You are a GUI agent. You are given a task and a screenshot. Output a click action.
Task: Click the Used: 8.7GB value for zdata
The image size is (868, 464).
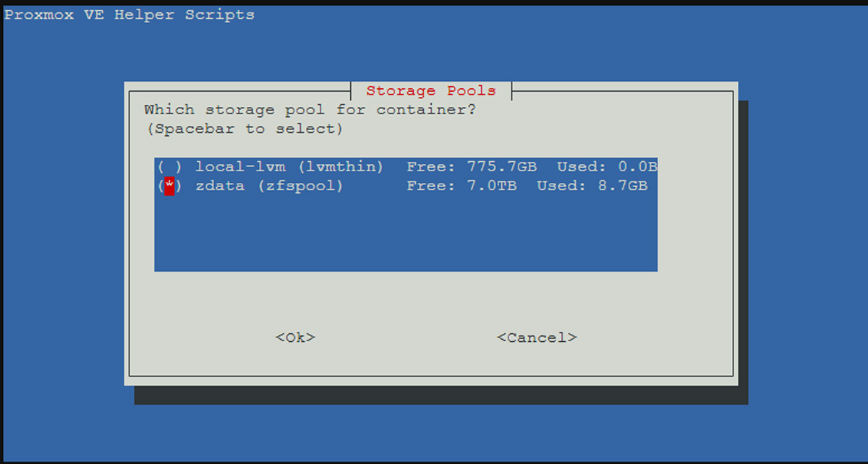pyautogui.click(x=592, y=186)
